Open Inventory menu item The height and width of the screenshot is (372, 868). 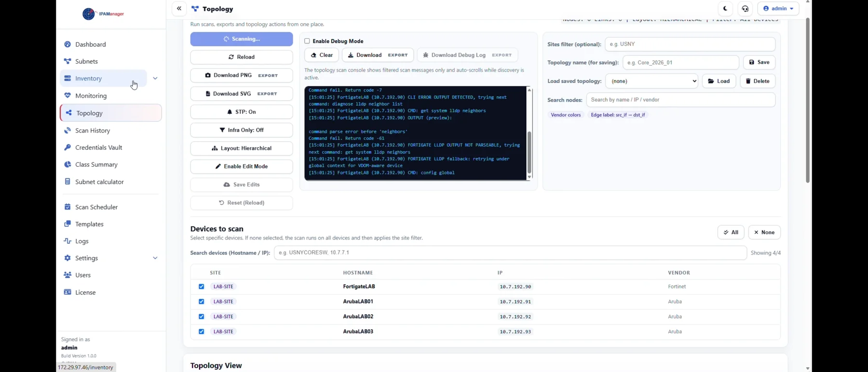click(103, 79)
